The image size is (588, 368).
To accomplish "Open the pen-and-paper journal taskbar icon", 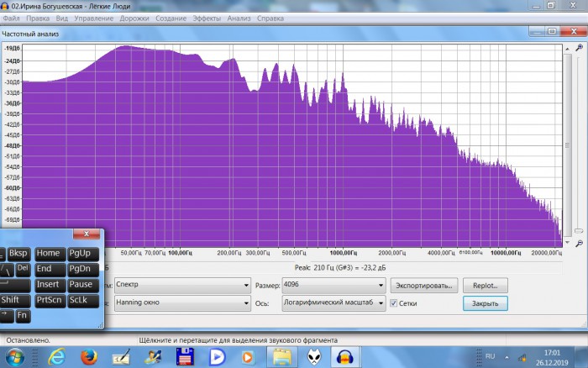I will (122, 357).
